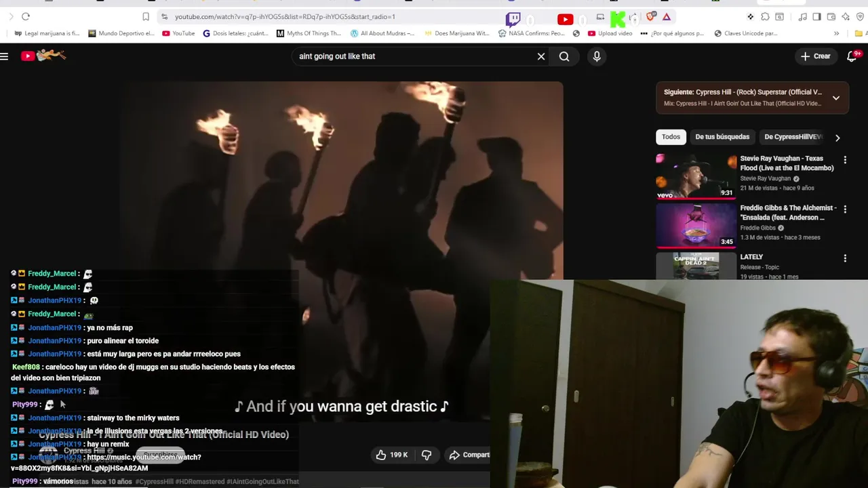Open the 'LATELY' video title
The width and height of the screenshot is (868, 488).
pyautogui.click(x=751, y=257)
